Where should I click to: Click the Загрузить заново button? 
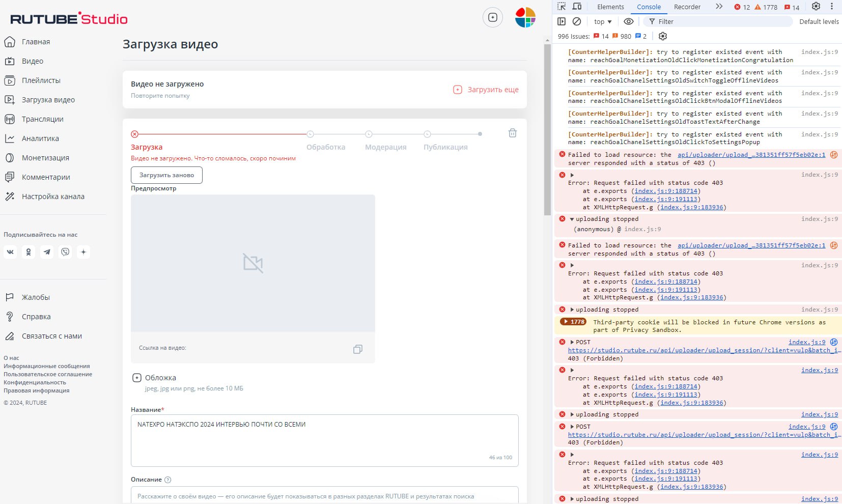166,175
